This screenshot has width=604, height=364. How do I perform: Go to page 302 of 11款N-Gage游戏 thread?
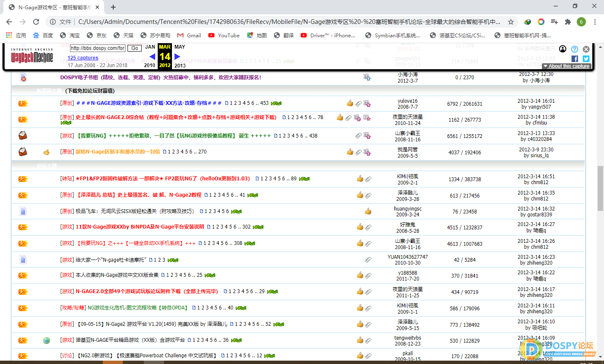coord(247,227)
